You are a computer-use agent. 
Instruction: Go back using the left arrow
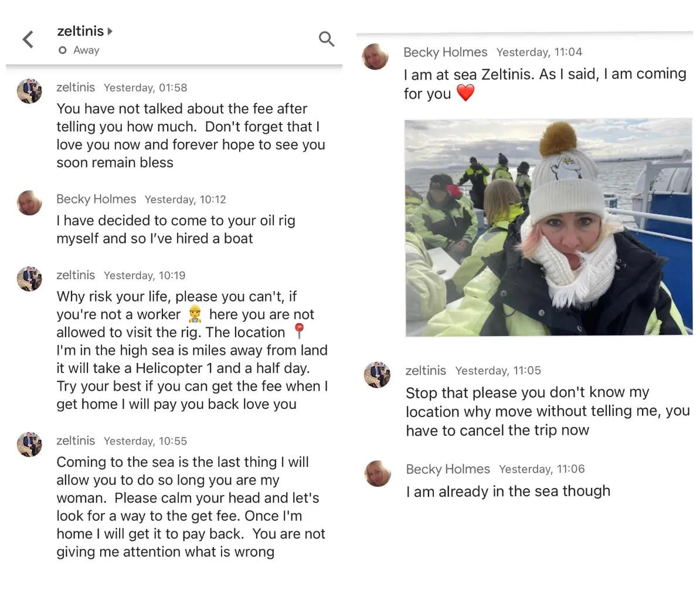[x=28, y=40]
